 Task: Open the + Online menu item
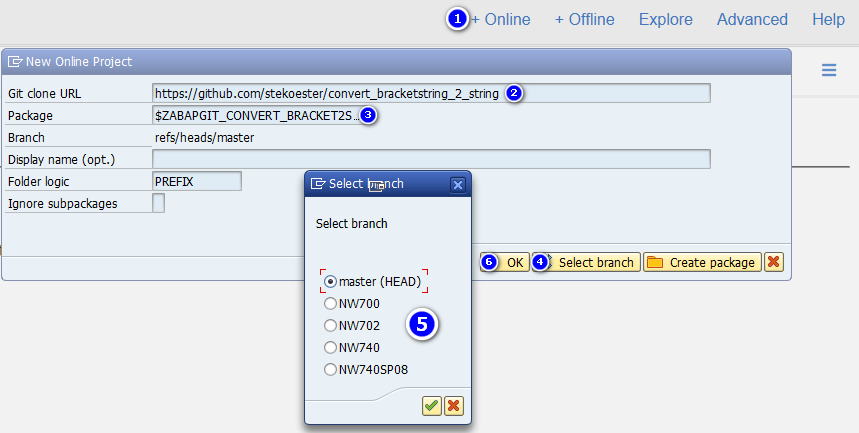coord(501,20)
